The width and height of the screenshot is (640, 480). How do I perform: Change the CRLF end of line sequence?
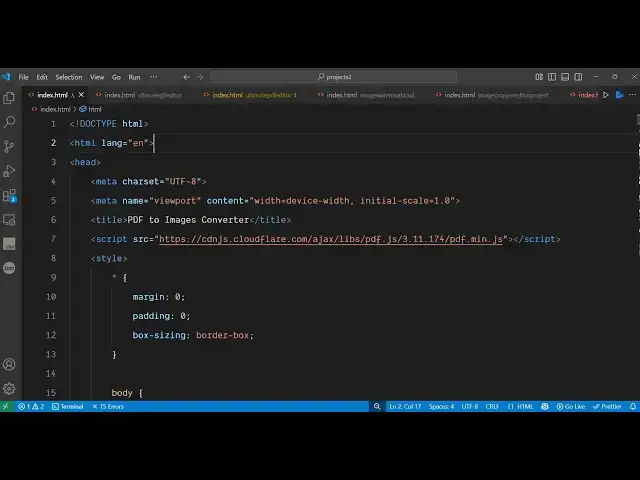492,406
